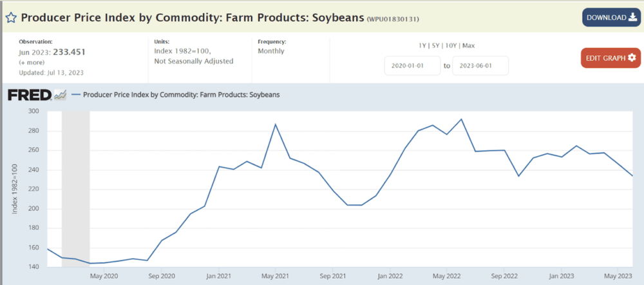The image size is (644, 285).
Task: Click the EDIT GRAPH button
Action: [611, 58]
